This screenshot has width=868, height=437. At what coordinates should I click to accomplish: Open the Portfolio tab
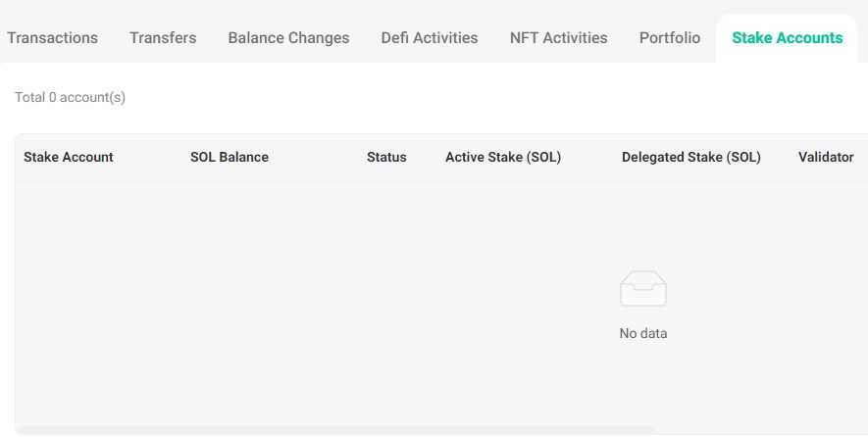coord(670,37)
